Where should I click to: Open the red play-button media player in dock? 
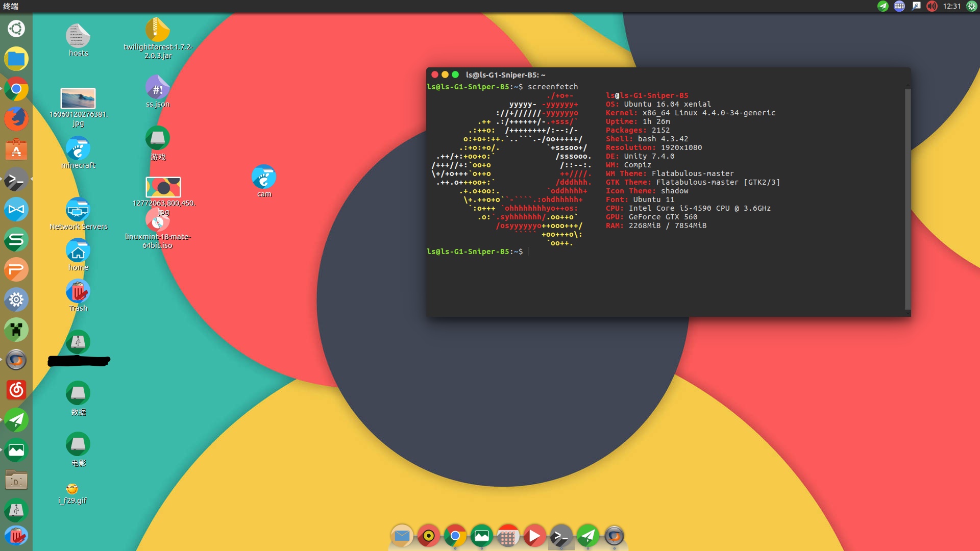point(534,536)
